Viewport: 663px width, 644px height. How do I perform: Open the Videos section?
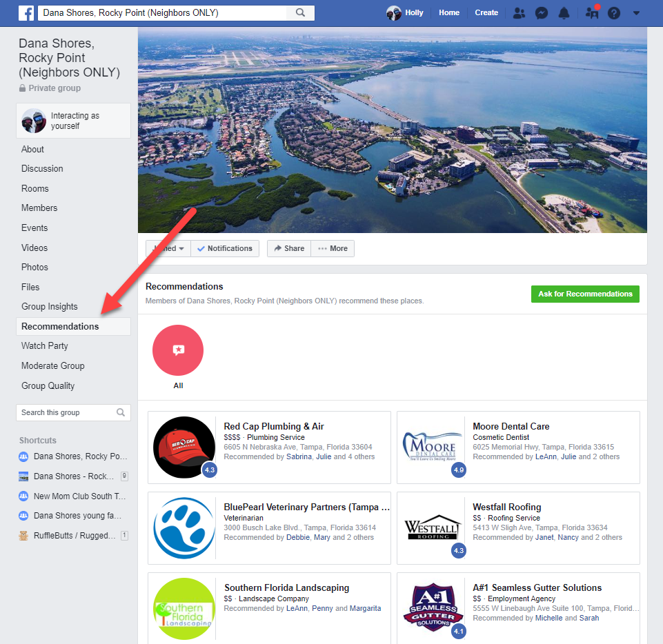[34, 248]
